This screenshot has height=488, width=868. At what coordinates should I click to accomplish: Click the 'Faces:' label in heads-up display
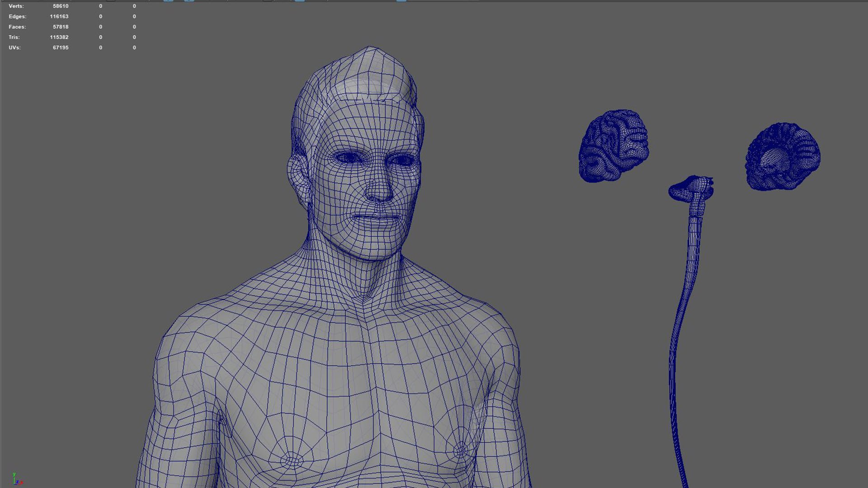tap(17, 27)
